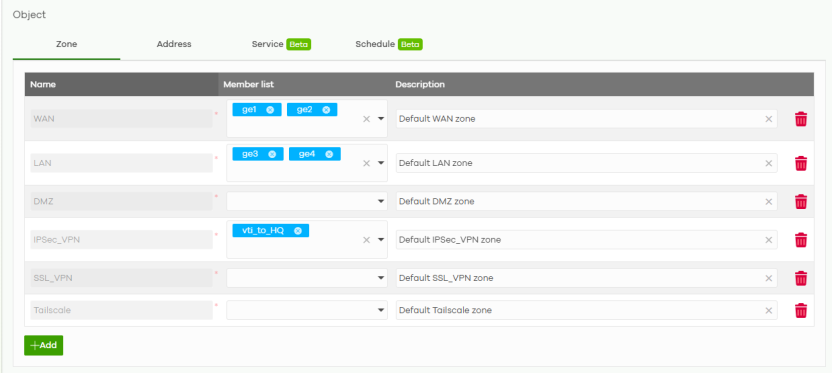Image resolution: width=832 pixels, height=373 pixels.
Task: Click the DMZ name field
Action: (122, 202)
